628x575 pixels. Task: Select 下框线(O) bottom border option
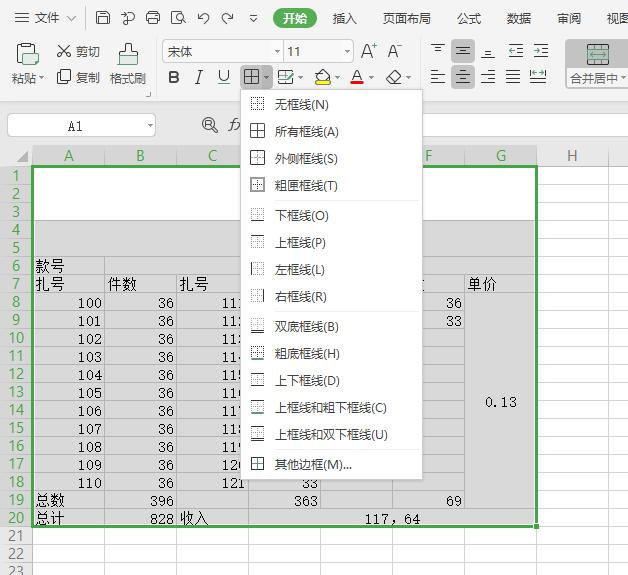point(332,215)
